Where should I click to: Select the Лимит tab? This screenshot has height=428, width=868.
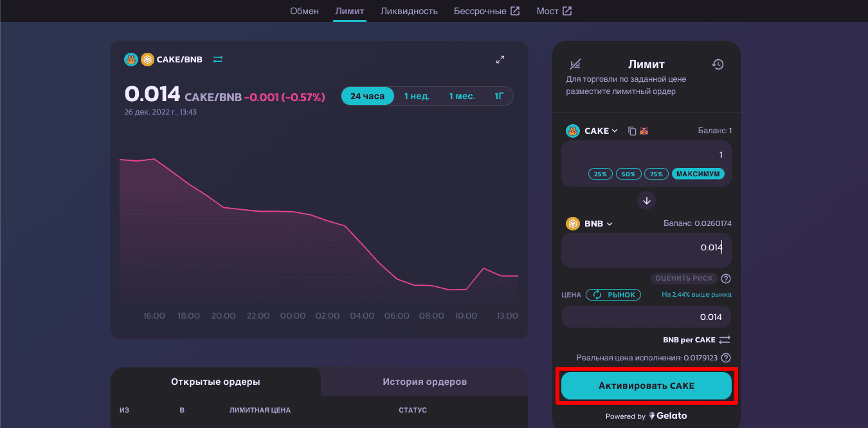pos(350,11)
